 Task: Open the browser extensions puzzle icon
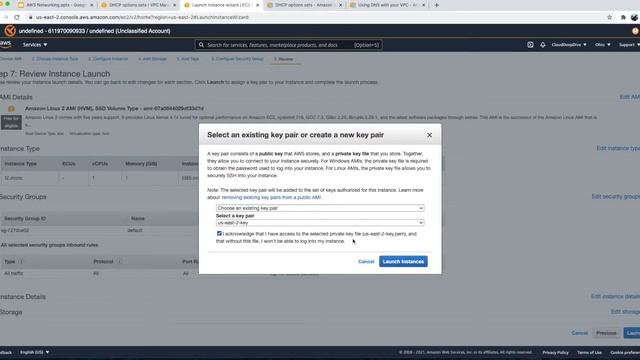pyautogui.click(x=623, y=17)
